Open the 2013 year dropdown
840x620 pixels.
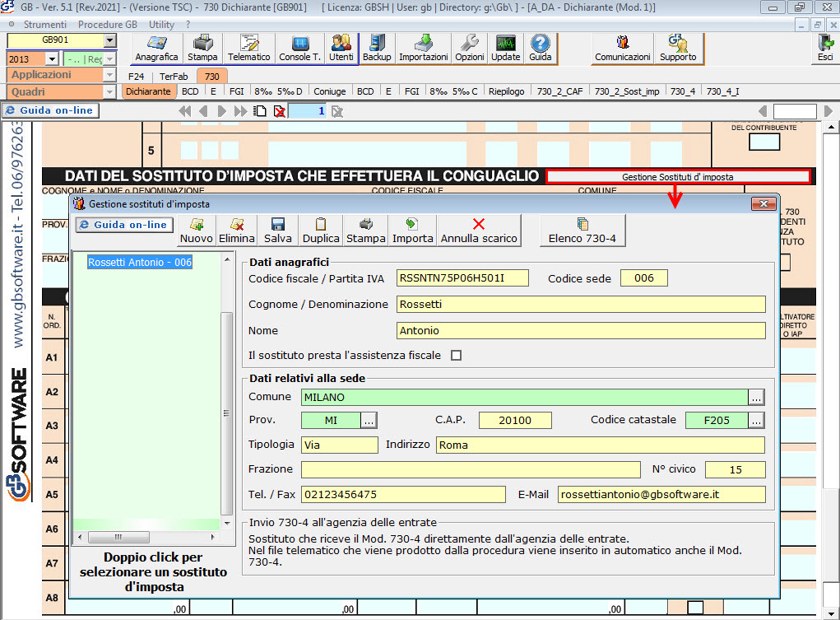coord(52,59)
